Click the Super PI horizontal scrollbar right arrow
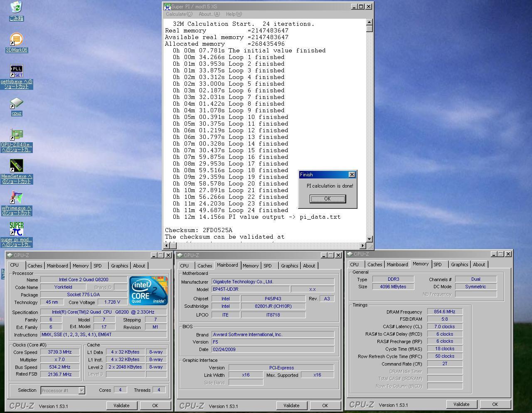This screenshot has width=532, height=413. pos(362,245)
